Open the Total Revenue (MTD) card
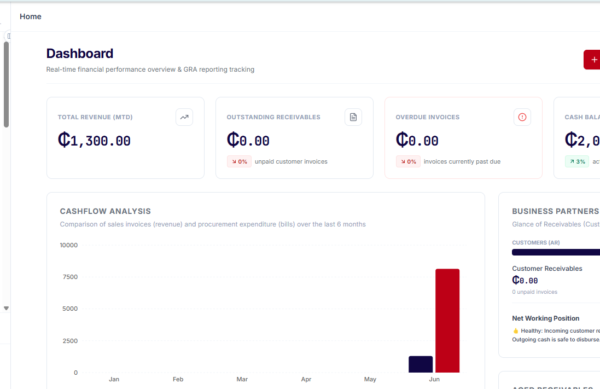The width and height of the screenshot is (600, 389). 126,138
